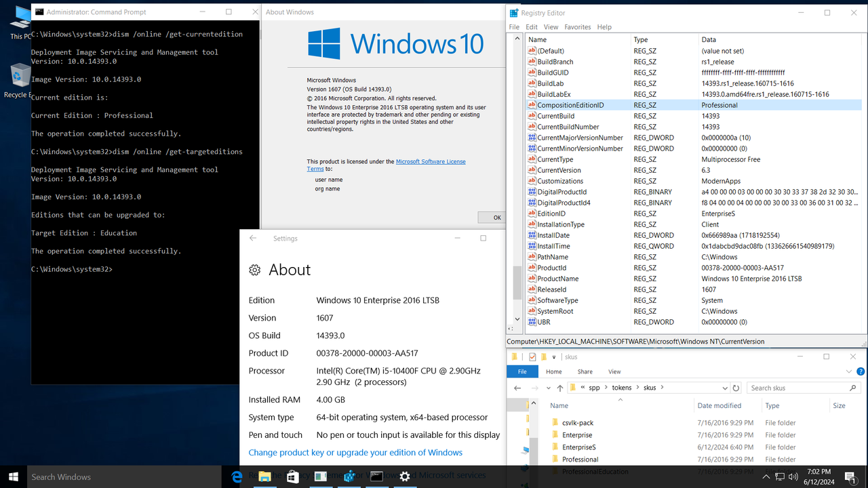Image resolution: width=868 pixels, height=488 pixels.
Task: Open Settings gear icon on the taskbar
Action: coord(405,476)
